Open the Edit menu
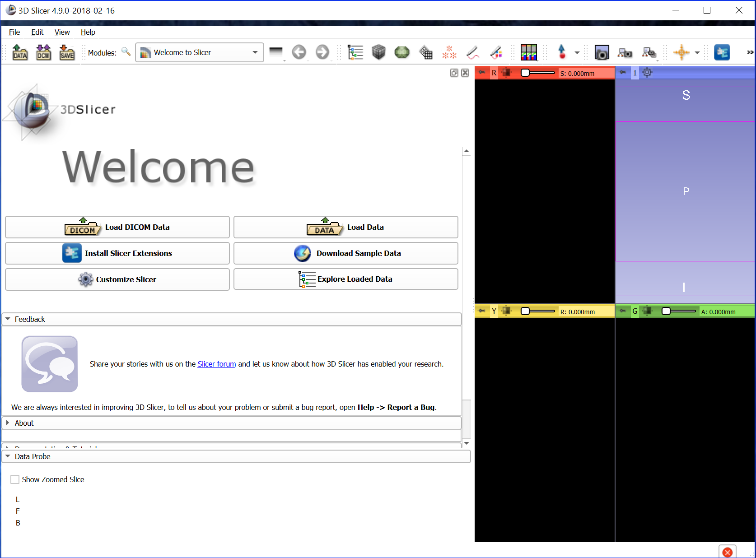Screen dimensions: 756x558 point(37,32)
